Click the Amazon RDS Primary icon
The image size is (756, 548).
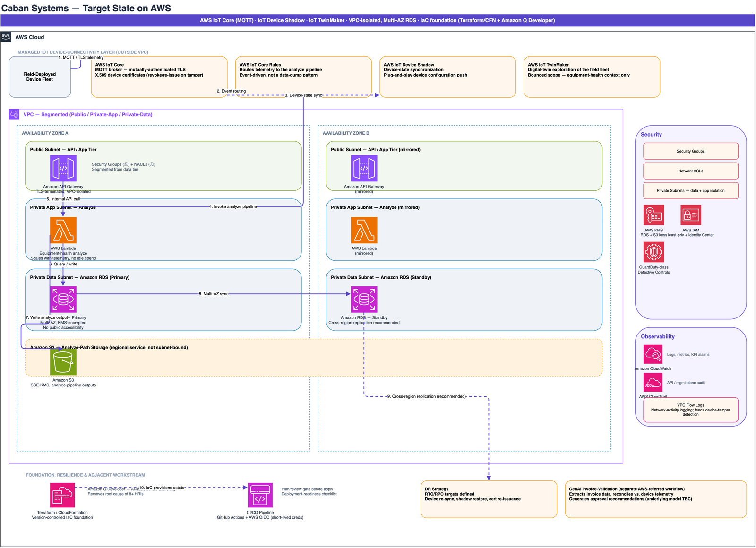(x=63, y=300)
